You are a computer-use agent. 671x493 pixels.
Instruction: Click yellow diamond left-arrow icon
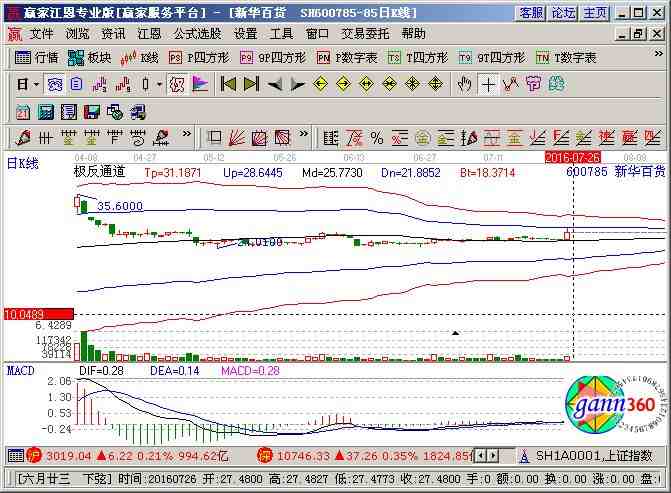click(x=321, y=84)
